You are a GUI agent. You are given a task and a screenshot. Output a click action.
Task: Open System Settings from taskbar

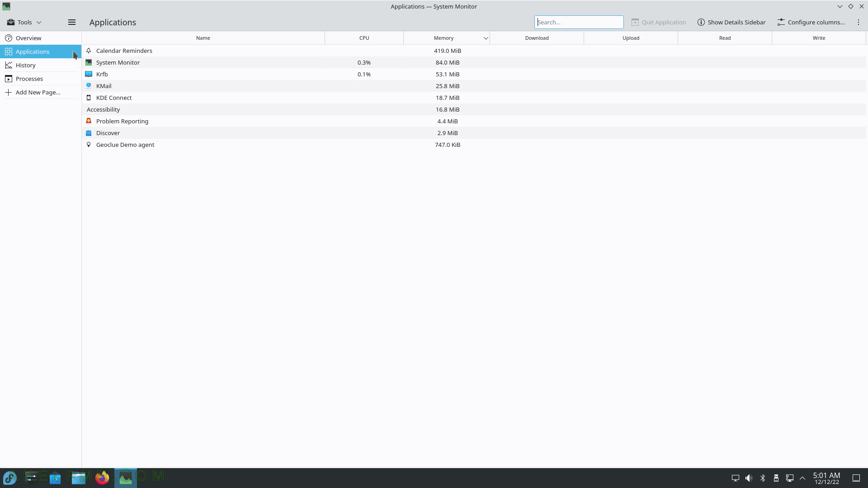tap(31, 478)
